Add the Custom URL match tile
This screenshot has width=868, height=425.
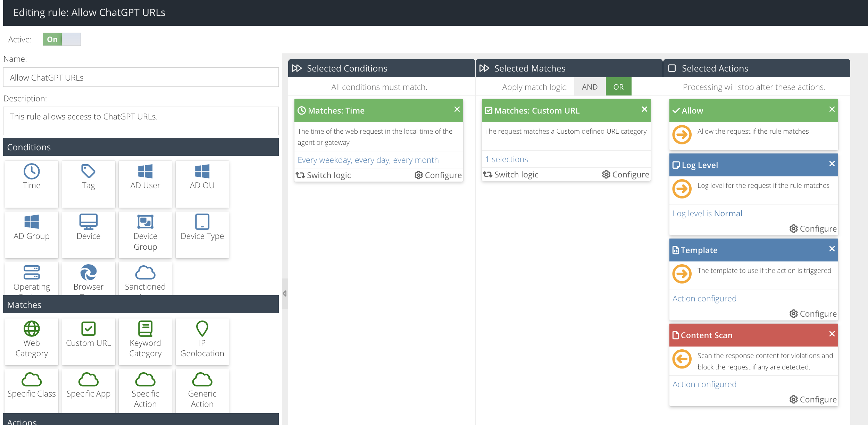(89, 342)
